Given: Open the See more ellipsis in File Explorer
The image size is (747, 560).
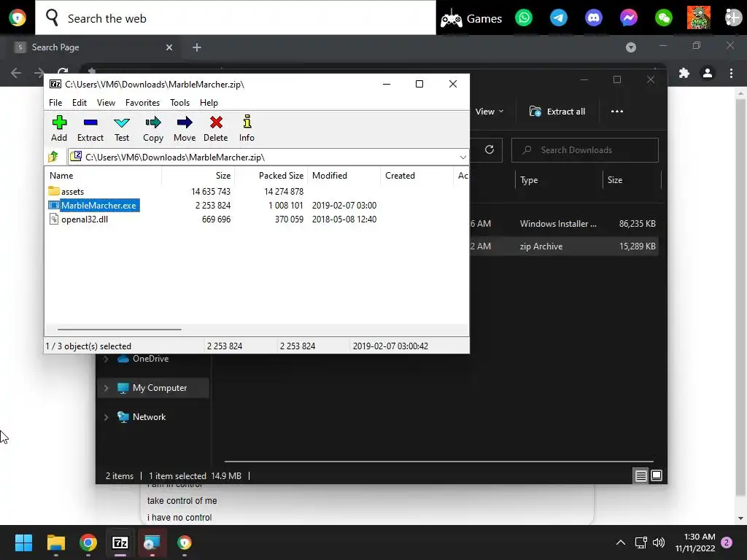Looking at the screenshot, I should 617,112.
